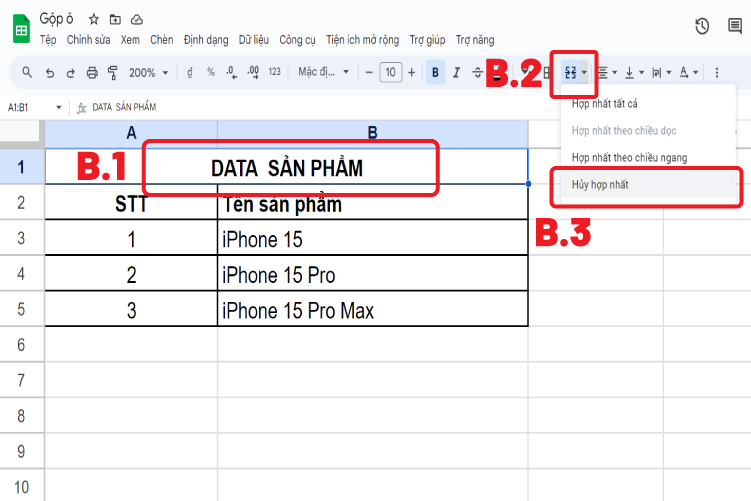Increase font size with plus button
751x501 pixels.
tap(411, 73)
